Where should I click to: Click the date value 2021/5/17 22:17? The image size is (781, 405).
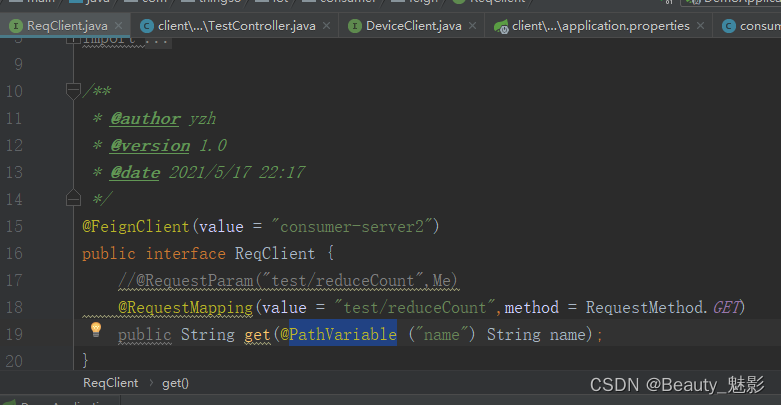point(237,172)
